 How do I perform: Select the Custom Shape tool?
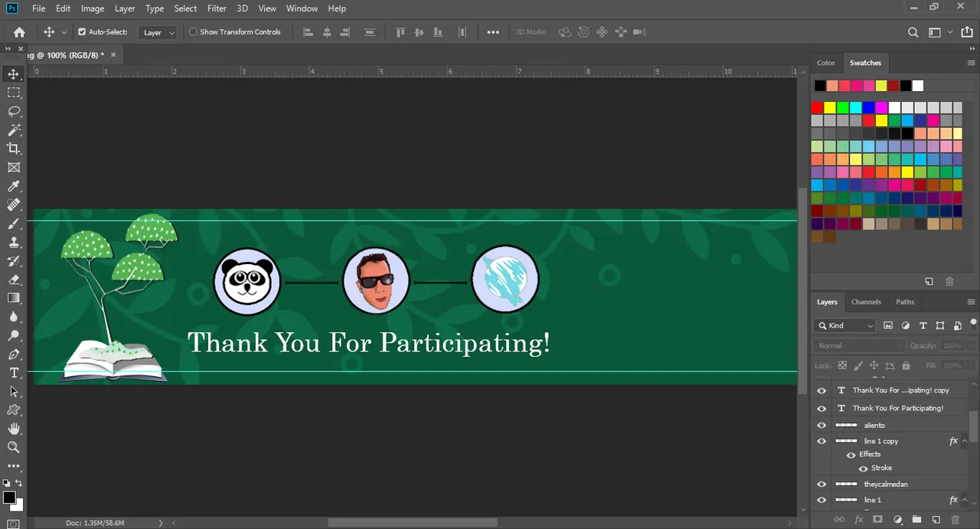pyautogui.click(x=14, y=410)
